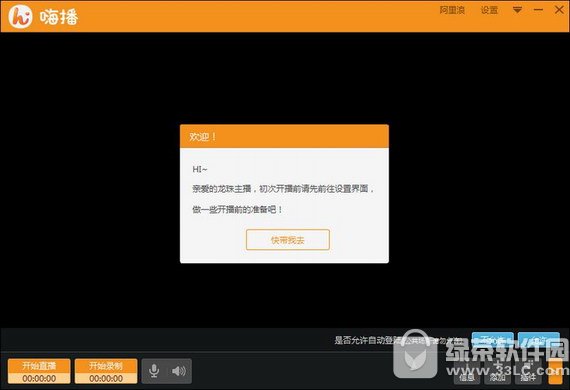Click the 嗨播 Hi logo icon
The height and width of the screenshot is (390, 570).
[x=20, y=17]
